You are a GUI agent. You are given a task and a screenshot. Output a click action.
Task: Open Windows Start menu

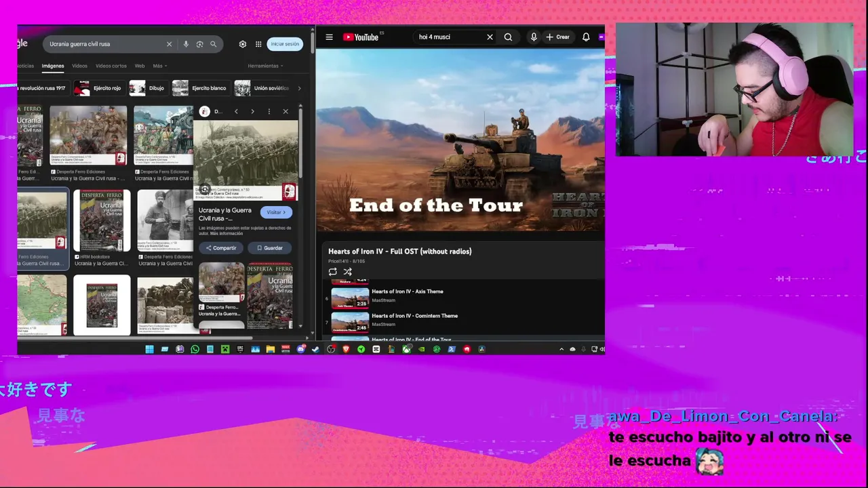(x=150, y=349)
